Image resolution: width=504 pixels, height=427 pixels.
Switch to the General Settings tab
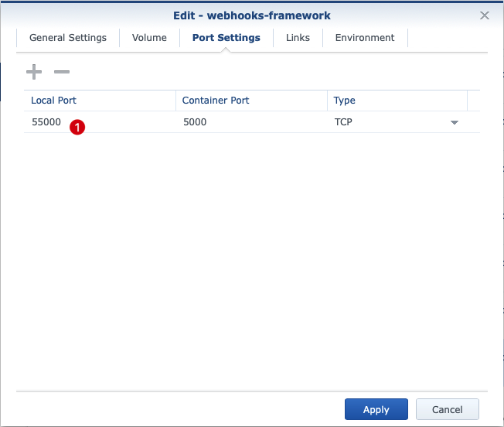tap(68, 38)
